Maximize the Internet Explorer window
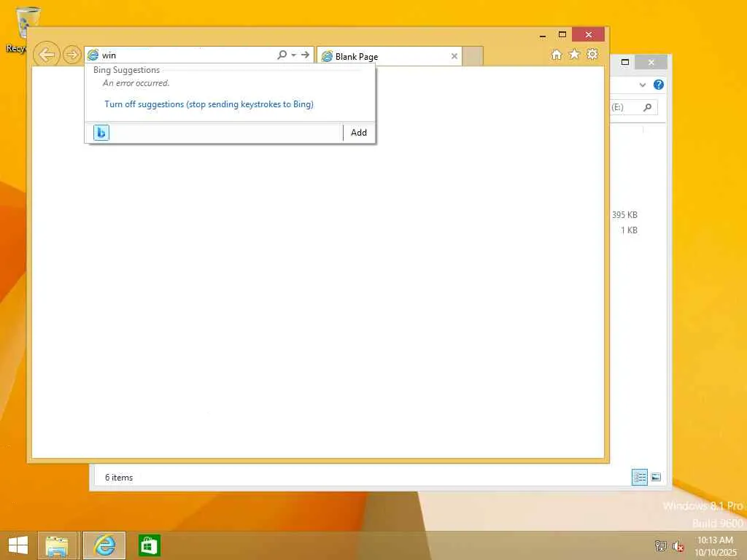 (x=562, y=35)
